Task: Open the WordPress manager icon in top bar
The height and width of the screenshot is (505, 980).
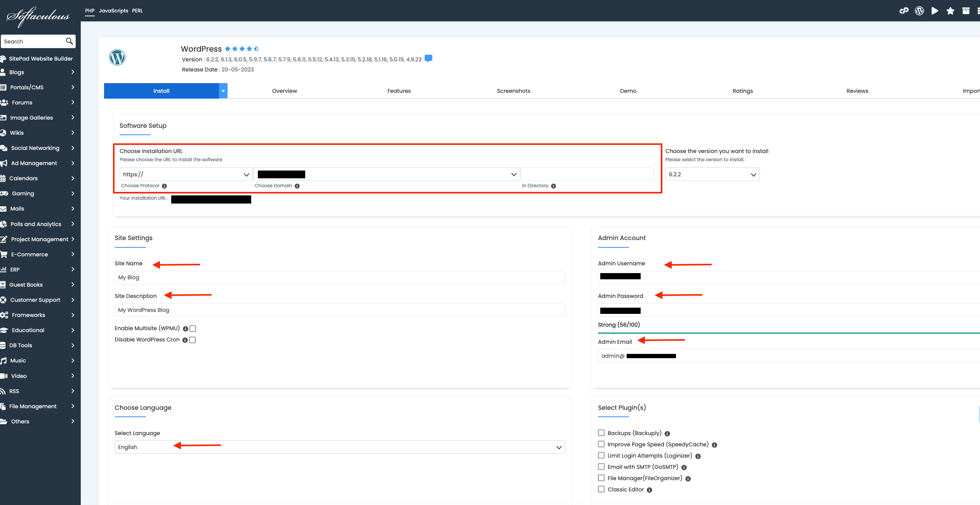Action: click(x=919, y=11)
